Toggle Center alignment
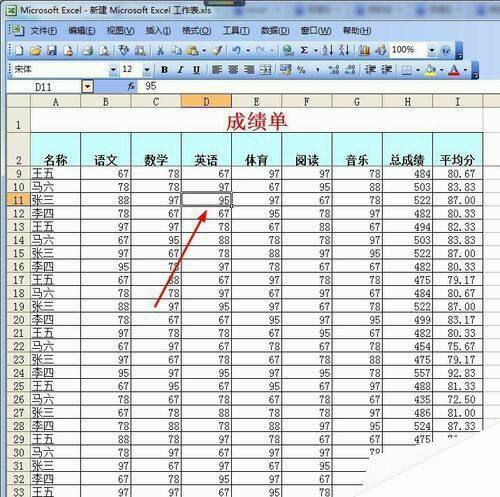 point(233,70)
